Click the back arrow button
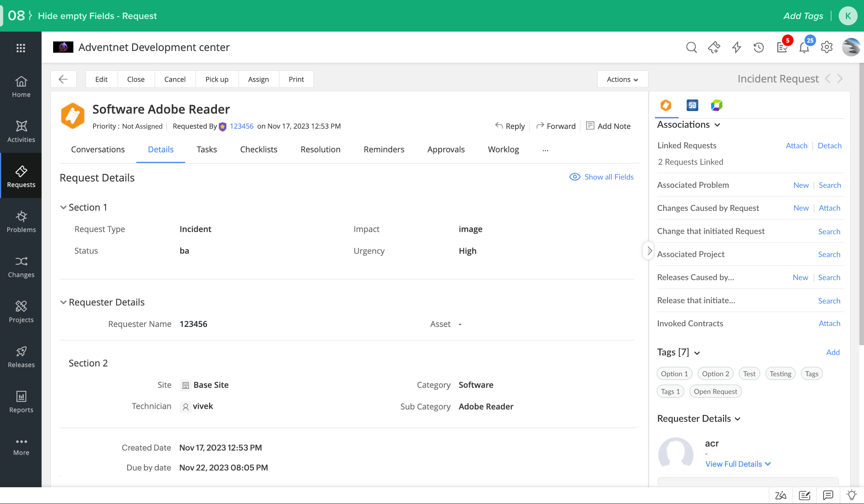 (x=63, y=79)
